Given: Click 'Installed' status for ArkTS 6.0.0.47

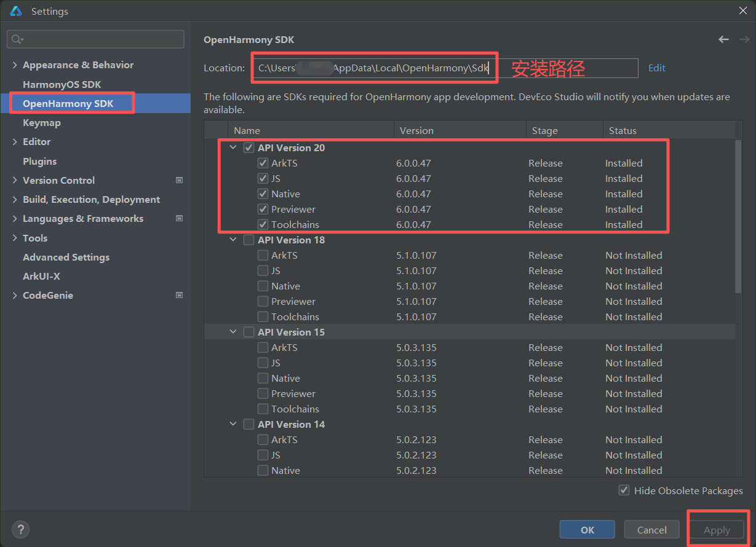Looking at the screenshot, I should (x=624, y=163).
